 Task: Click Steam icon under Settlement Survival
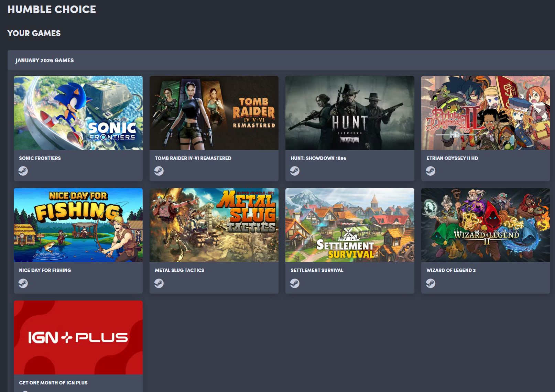click(x=295, y=283)
